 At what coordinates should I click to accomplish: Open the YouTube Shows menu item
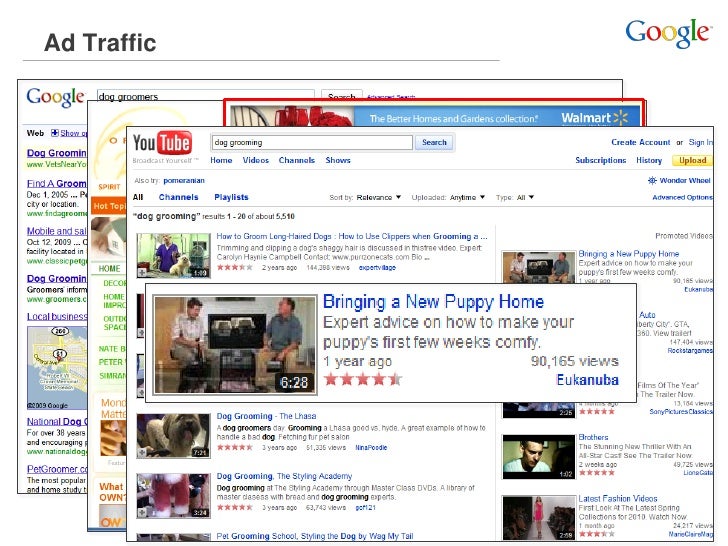click(x=338, y=160)
